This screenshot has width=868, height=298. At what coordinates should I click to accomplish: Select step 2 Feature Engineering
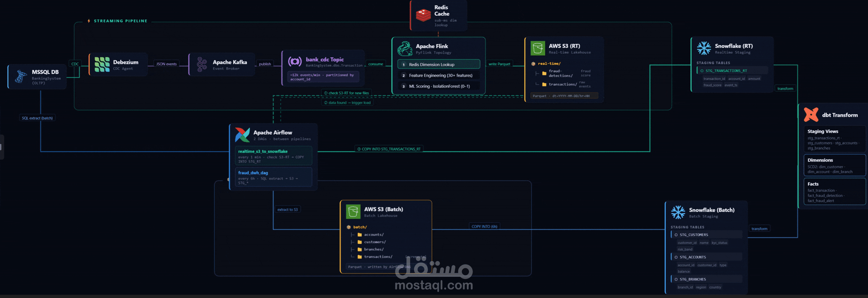[439, 75]
